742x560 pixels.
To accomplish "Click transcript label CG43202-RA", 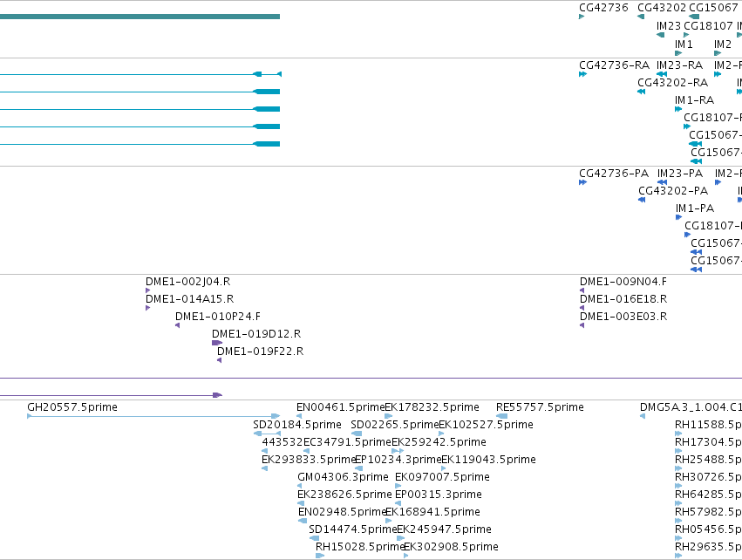I will (x=672, y=83).
